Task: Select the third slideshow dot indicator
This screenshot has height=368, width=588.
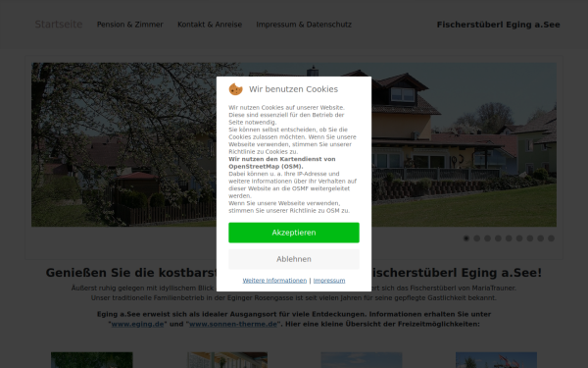Action: [487, 238]
